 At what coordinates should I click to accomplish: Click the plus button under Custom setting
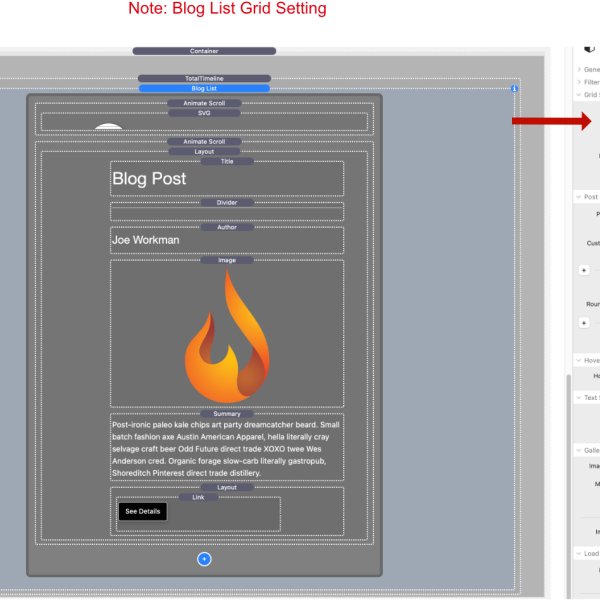click(584, 270)
